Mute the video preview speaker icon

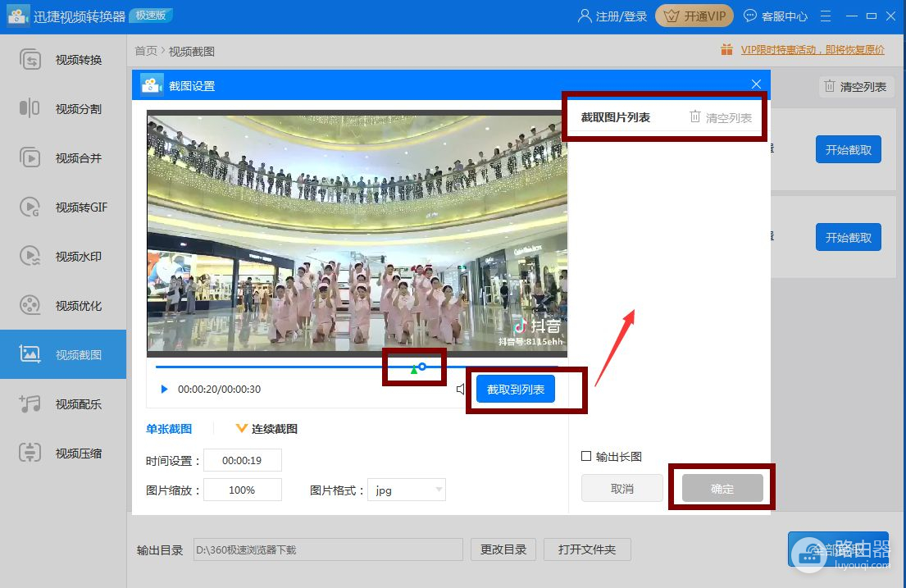pos(461,390)
